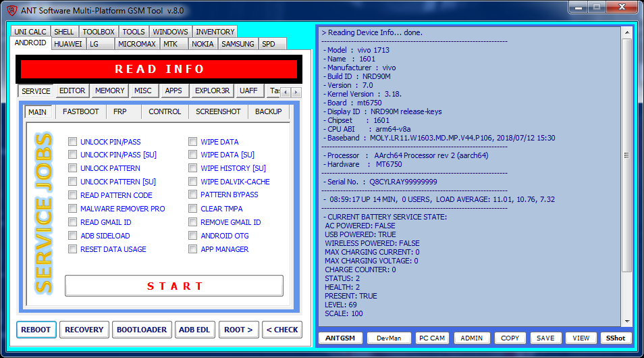Open the SCREENSHOT sub-tab
644x358 pixels.
(x=218, y=112)
